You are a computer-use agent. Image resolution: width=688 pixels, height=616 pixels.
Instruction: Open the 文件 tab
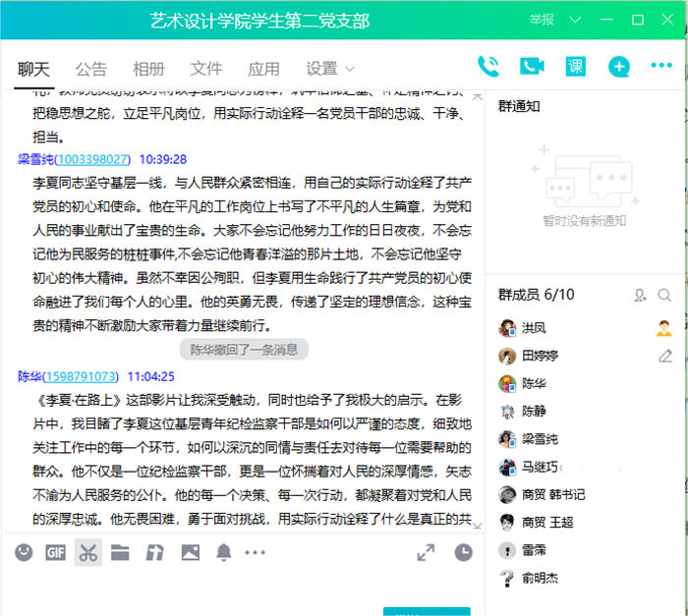(x=205, y=69)
